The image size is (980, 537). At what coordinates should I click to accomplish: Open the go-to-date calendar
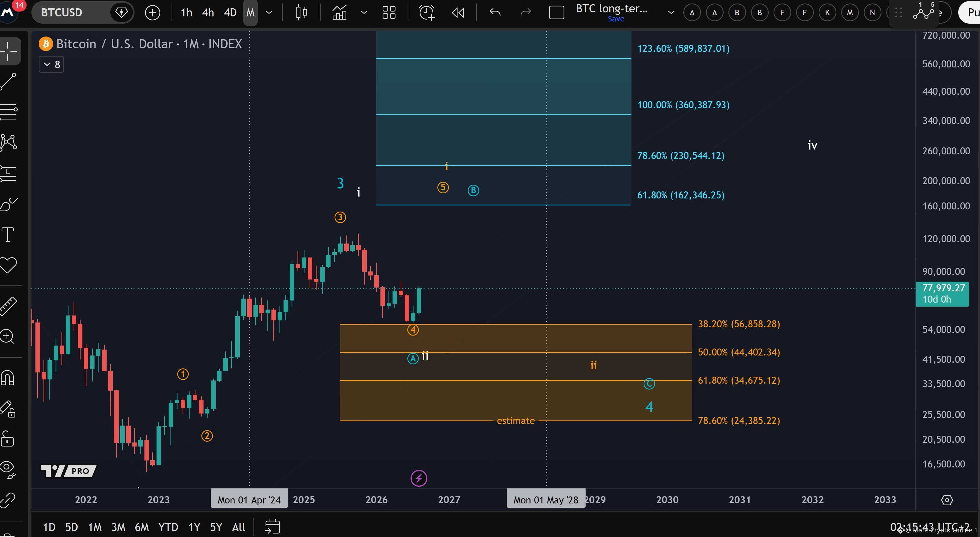pyautogui.click(x=273, y=527)
